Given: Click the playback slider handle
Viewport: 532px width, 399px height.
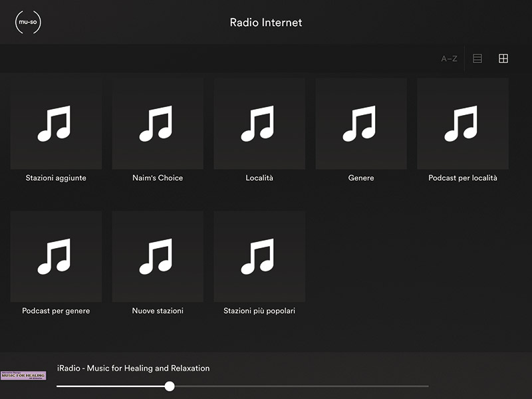Looking at the screenshot, I should [x=170, y=386].
